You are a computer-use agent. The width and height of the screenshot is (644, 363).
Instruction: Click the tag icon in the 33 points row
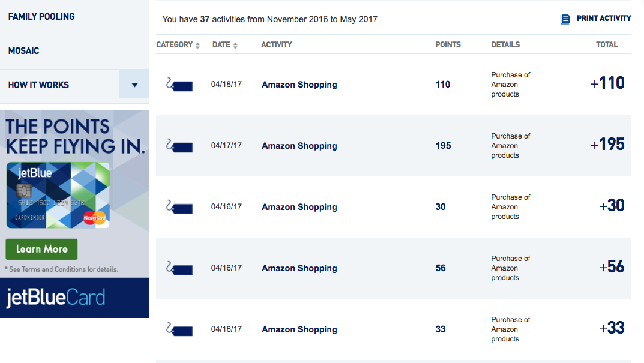(x=179, y=329)
